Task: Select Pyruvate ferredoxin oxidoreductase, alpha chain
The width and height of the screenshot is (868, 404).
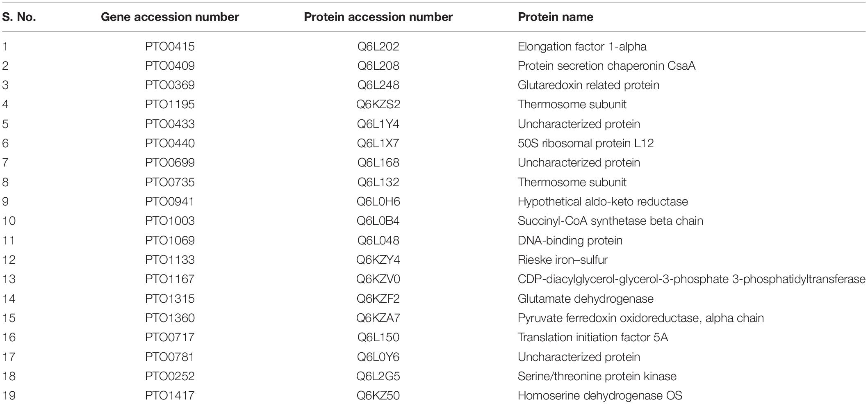Action: 640,318
